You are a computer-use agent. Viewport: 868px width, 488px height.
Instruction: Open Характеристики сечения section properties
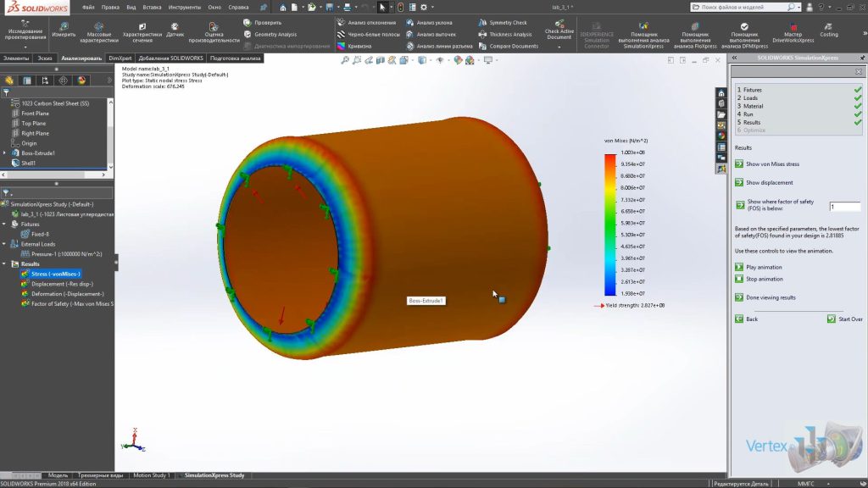(142, 33)
